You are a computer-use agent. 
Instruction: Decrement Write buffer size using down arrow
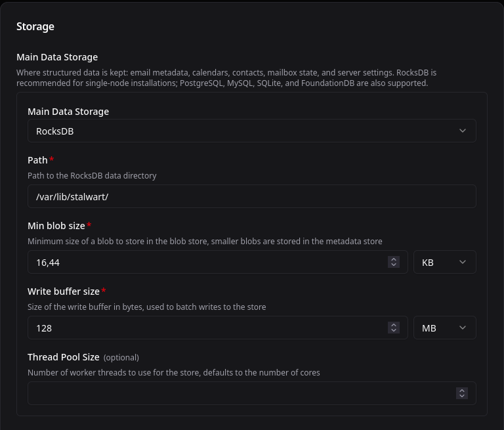394,330
